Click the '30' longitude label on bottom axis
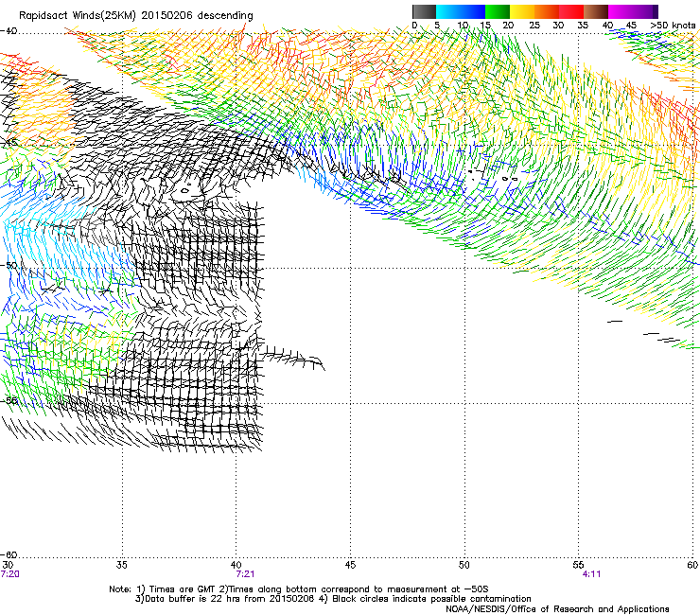This screenshot has height=615, width=700. point(8,565)
